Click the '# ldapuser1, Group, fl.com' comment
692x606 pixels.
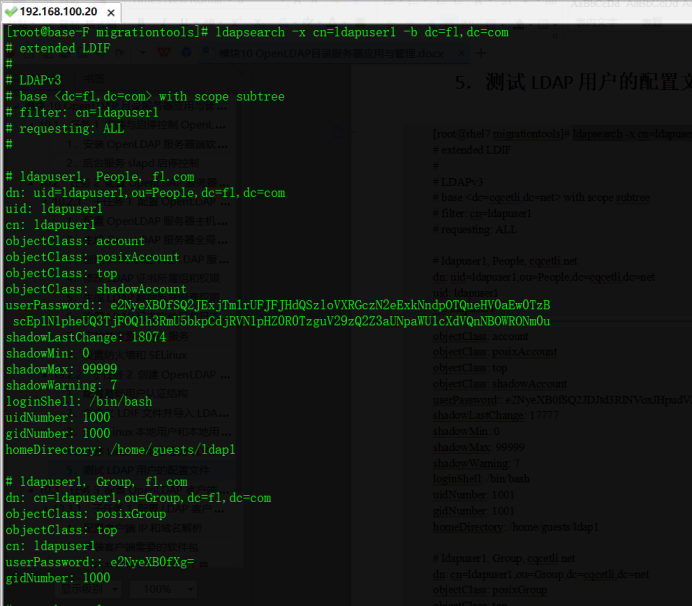click(96, 482)
